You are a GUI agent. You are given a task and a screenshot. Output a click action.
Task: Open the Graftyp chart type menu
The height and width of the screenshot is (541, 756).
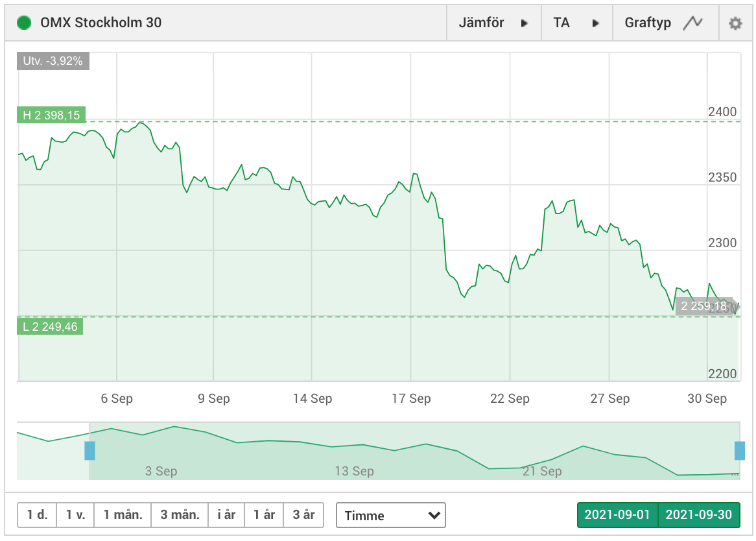coord(665,23)
